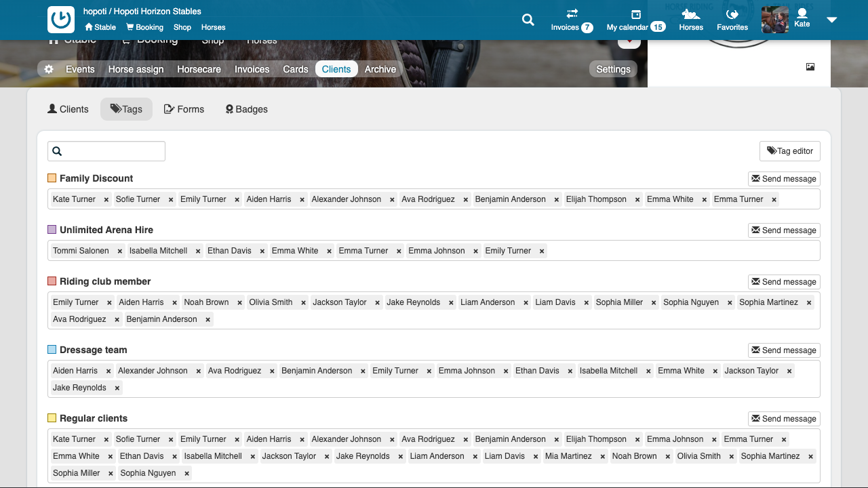Remove Tommi Salonen from Unlimited Arena Hire
Viewport: 868px width, 488px height.
click(x=120, y=251)
